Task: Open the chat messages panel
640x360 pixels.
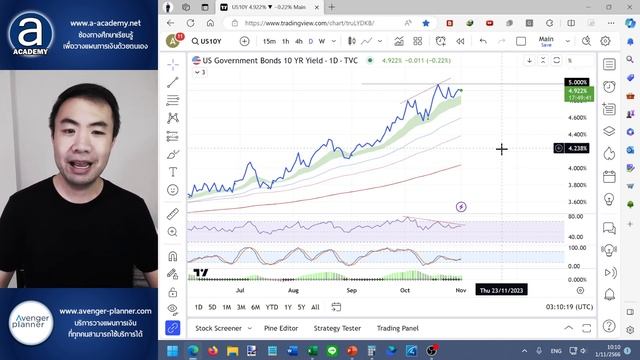Action: pyautogui.click(x=609, y=228)
